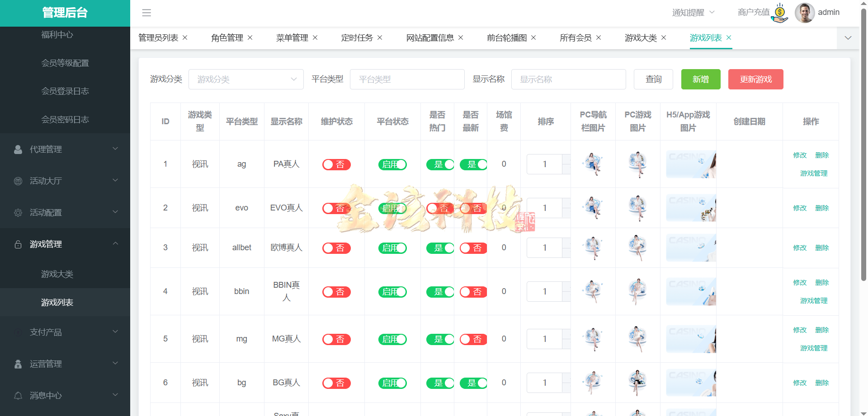Click the tab overflow chevron on the right
The height and width of the screenshot is (416, 868).
(x=848, y=38)
